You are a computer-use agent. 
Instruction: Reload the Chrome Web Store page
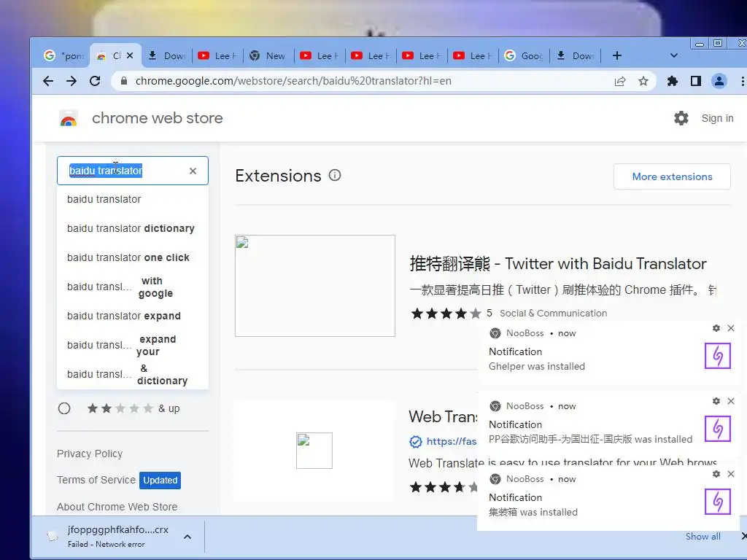[x=95, y=81]
